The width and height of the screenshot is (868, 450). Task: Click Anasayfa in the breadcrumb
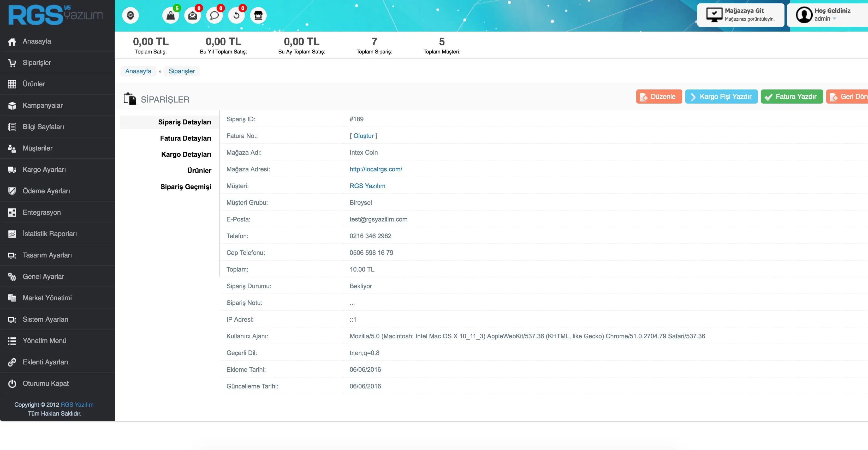pyautogui.click(x=138, y=71)
